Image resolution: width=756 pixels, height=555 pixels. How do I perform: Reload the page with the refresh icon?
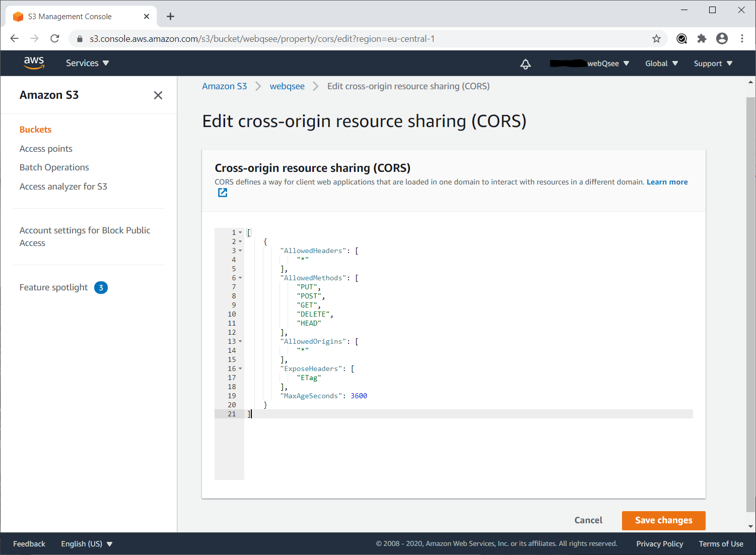[x=55, y=39]
